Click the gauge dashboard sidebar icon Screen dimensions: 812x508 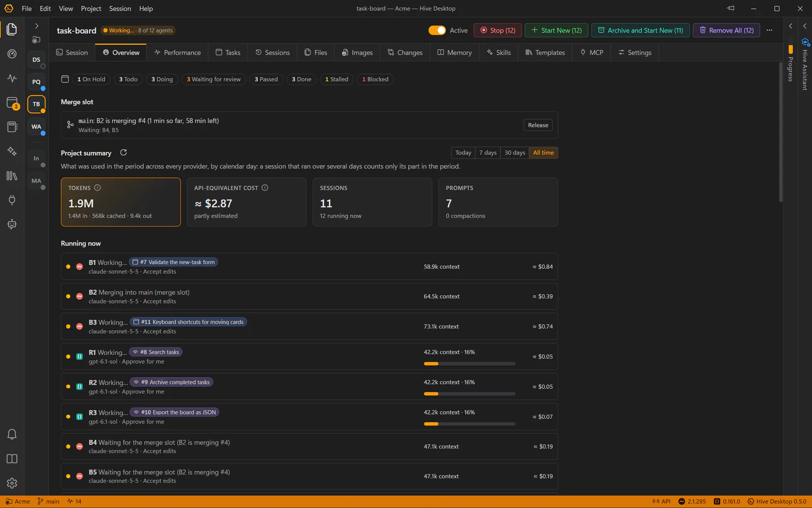[x=12, y=54]
